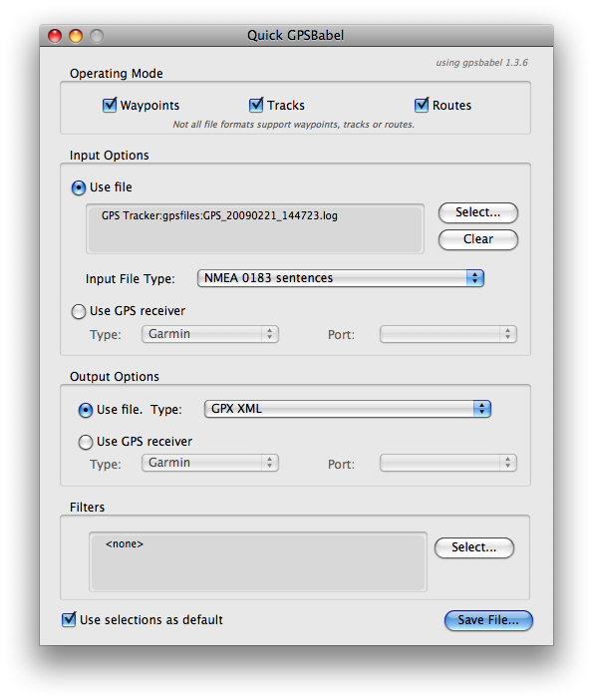Disable the Routes checkbox
593x700 pixels.
pos(422,106)
